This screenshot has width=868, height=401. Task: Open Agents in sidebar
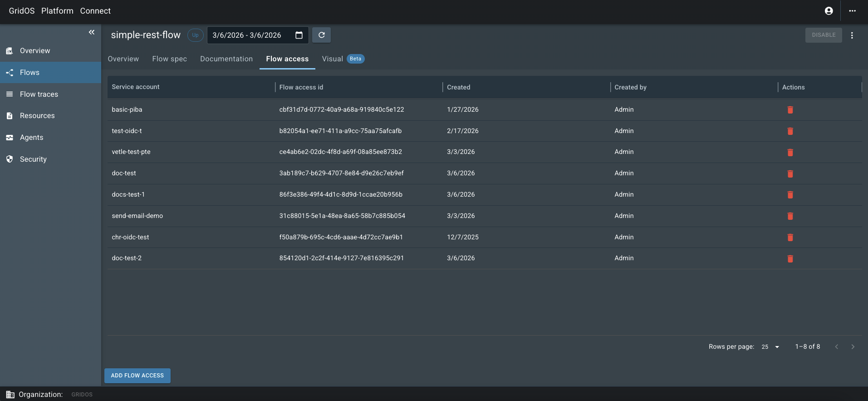[50, 138]
